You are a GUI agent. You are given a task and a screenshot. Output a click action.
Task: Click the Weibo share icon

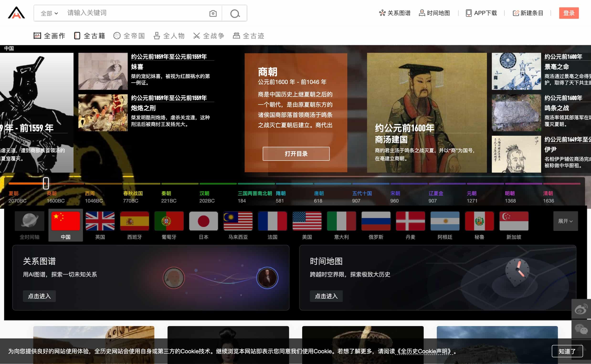click(x=581, y=309)
